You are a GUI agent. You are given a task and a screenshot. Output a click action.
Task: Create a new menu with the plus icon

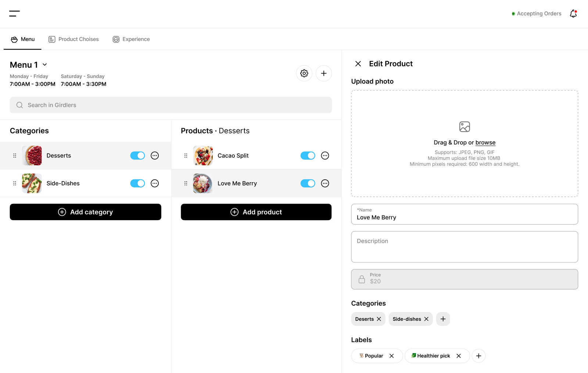[323, 73]
